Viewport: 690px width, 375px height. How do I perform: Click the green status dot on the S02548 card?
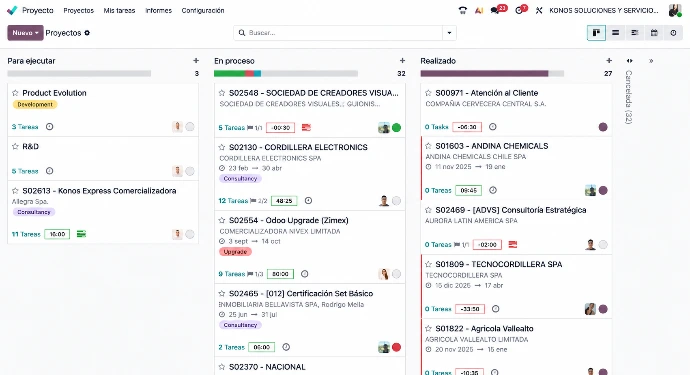click(x=396, y=128)
